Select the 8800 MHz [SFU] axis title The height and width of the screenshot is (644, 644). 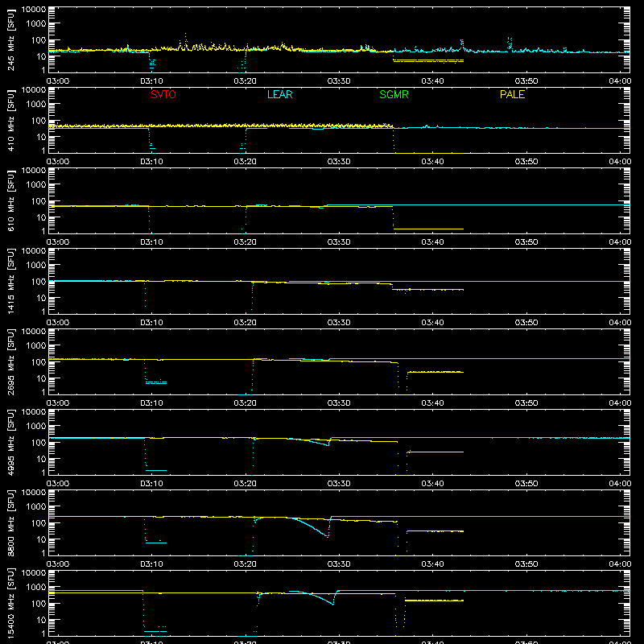(10, 522)
